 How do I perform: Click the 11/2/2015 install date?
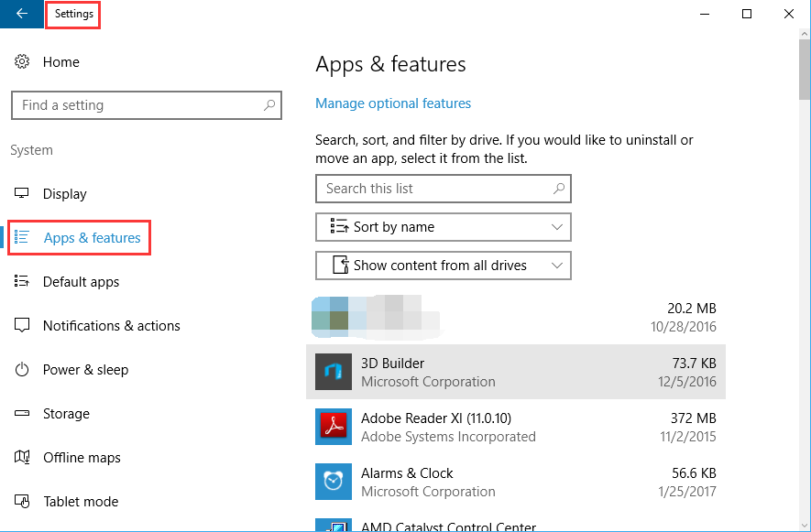tap(688, 437)
